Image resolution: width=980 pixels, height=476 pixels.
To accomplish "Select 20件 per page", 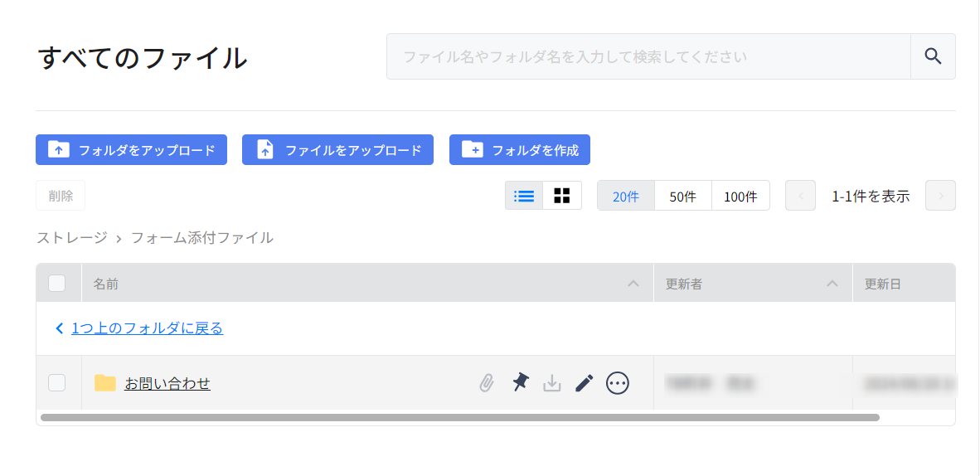I will 626,196.
